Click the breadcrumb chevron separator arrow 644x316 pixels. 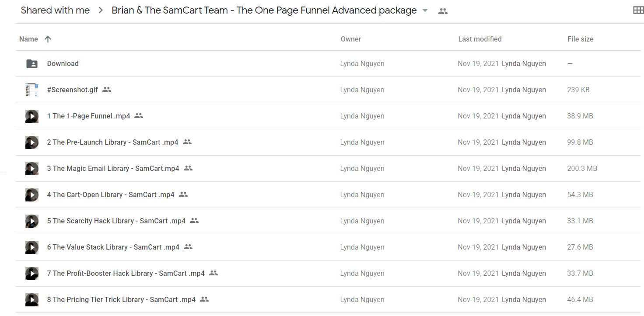(101, 10)
